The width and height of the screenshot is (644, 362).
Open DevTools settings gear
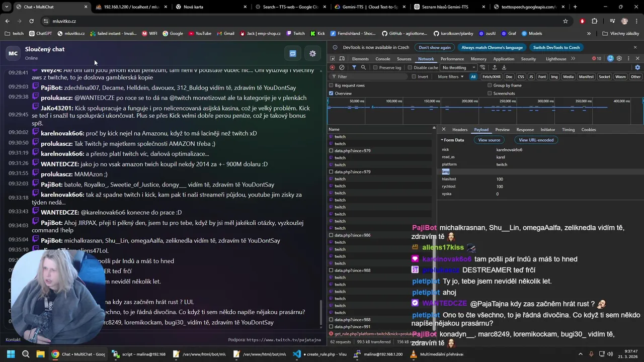pos(619,59)
